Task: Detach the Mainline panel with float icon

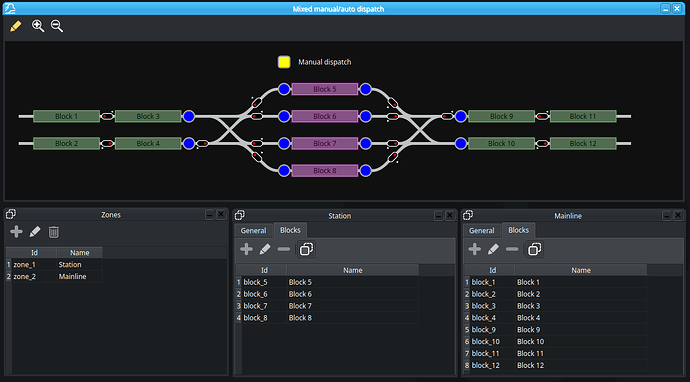Action: coord(468,215)
